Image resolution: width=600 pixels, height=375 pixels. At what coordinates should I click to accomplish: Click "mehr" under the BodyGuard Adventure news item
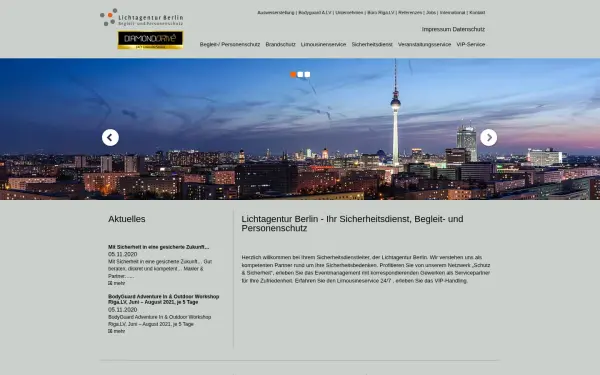coord(117,331)
